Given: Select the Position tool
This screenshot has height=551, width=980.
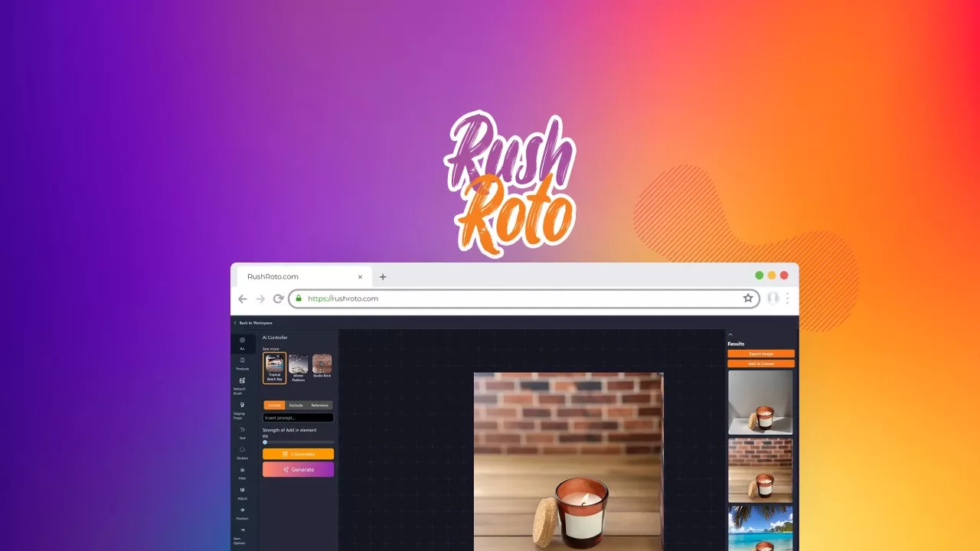Looking at the screenshot, I should [242, 513].
